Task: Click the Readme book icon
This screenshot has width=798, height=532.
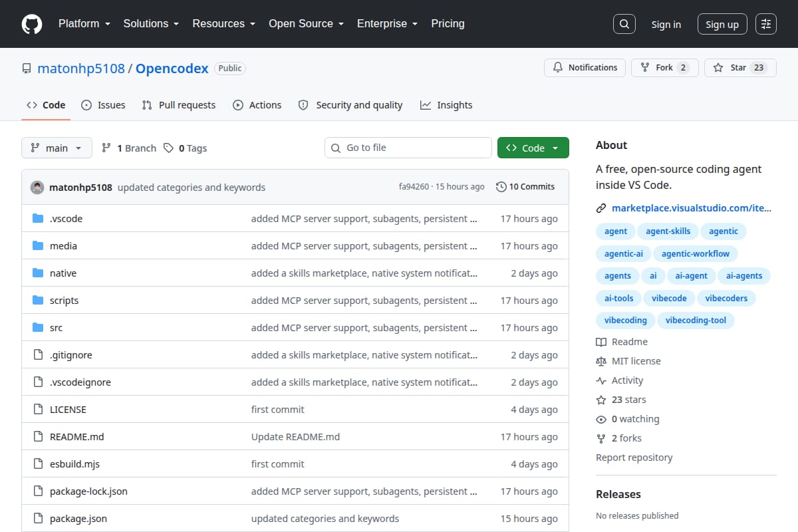Action: click(x=601, y=342)
